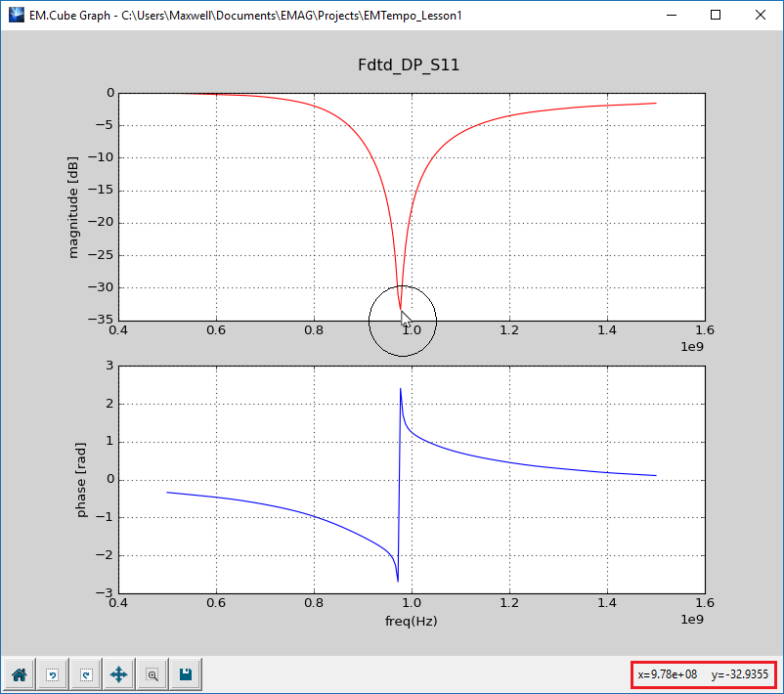Image resolution: width=784 pixels, height=694 pixels.
Task: Click the window title bar text
Action: click(x=245, y=16)
